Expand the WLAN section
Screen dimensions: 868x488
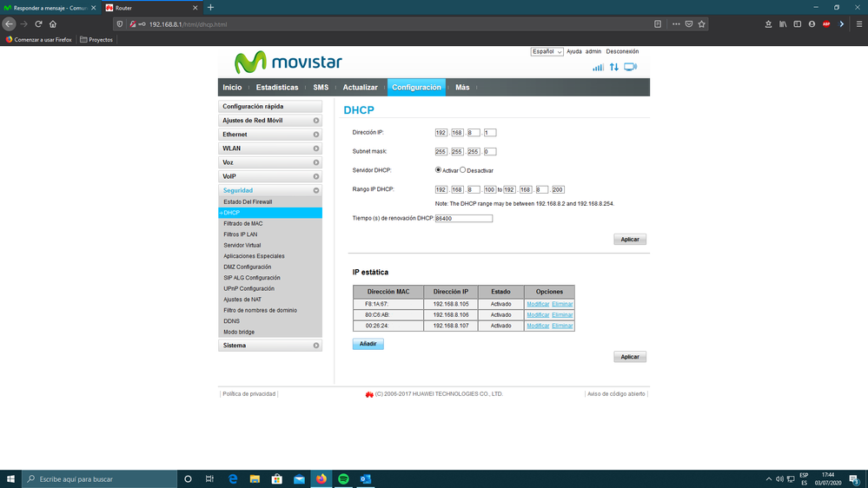point(270,148)
